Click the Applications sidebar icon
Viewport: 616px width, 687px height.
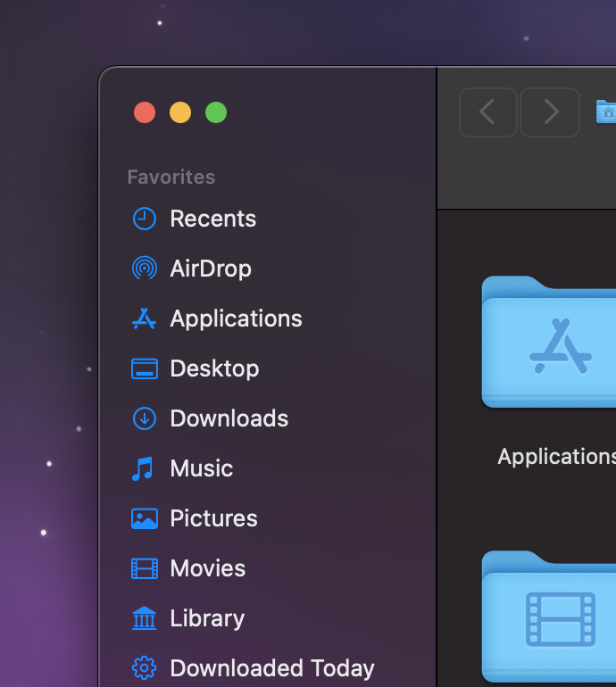tap(145, 319)
